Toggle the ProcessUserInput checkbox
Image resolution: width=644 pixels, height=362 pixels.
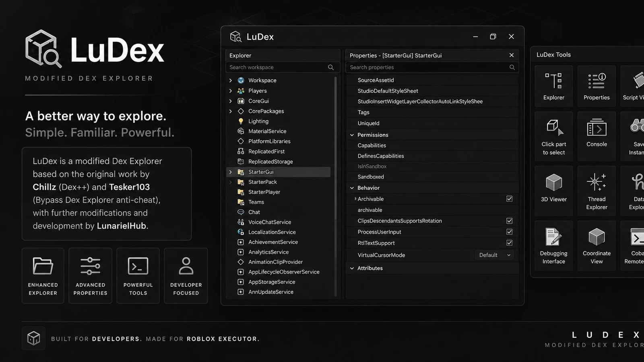(x=509, y=232)
